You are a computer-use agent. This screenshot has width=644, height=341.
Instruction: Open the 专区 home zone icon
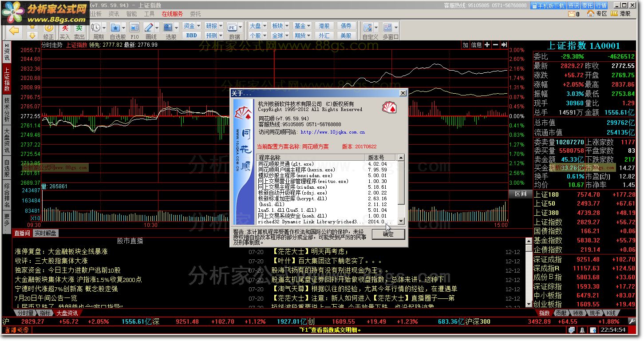tap(597, 14)
